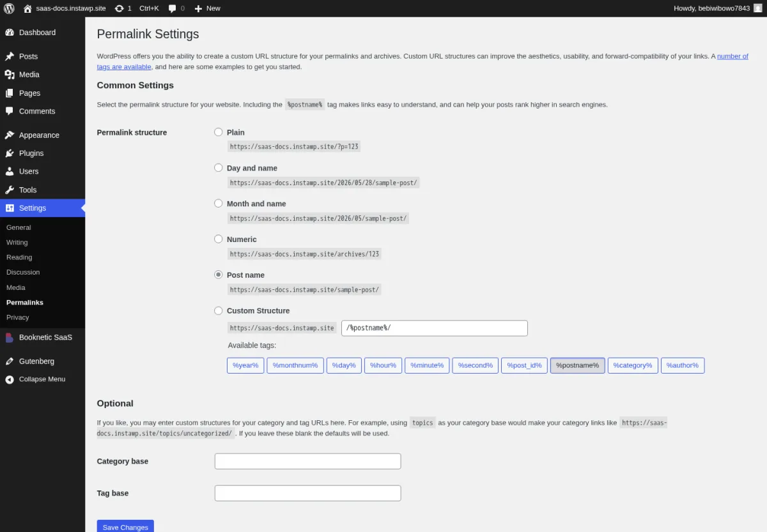
Task: Add the %minute% tag button
Action: [x=427, y=365]
